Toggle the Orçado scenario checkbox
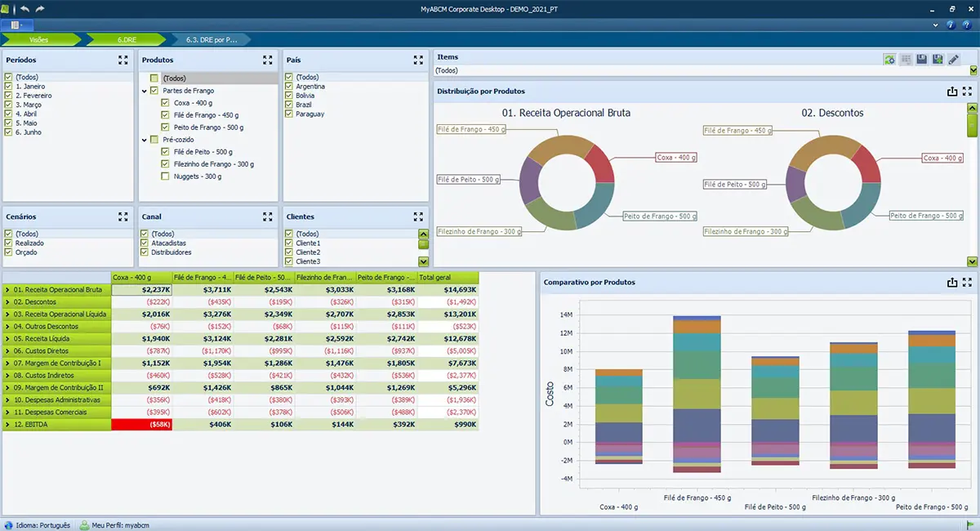This screenshot has width=980, height=531. coord(8,252)
